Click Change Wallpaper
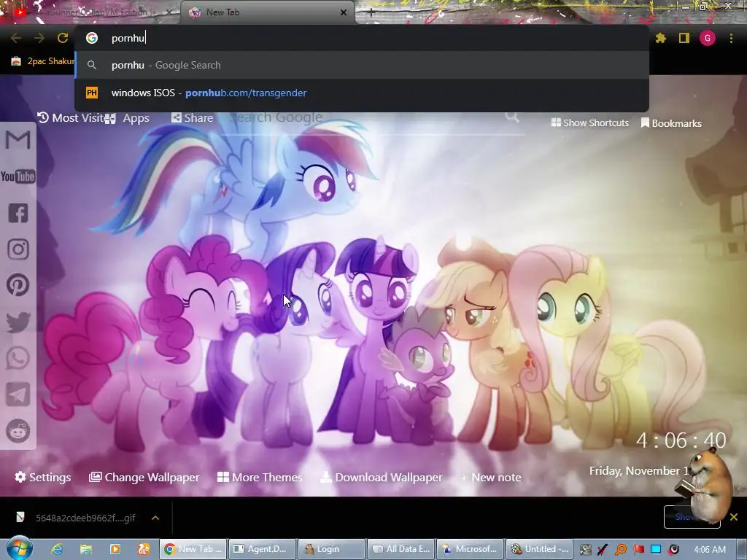Image resolution: width=747 pixels, height=560 pixels. tap(144, 477)
